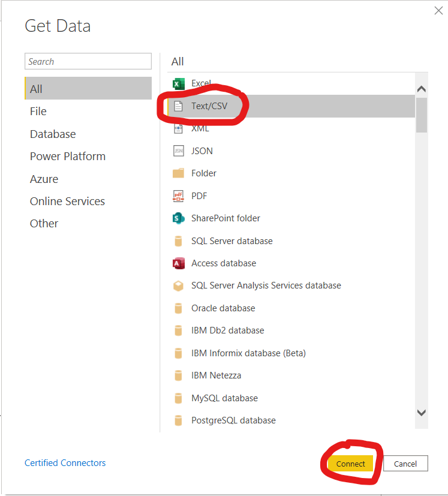This screenshot has width=448, height=496.
Task: Choose the SharePoint folder icon
Action: coord(178,218)
